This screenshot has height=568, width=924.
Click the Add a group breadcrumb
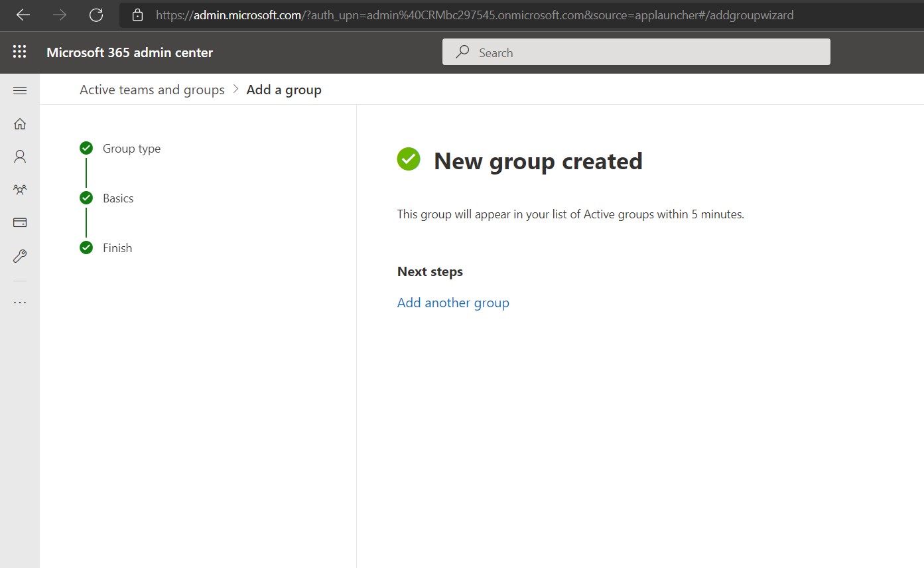(284, 90)
